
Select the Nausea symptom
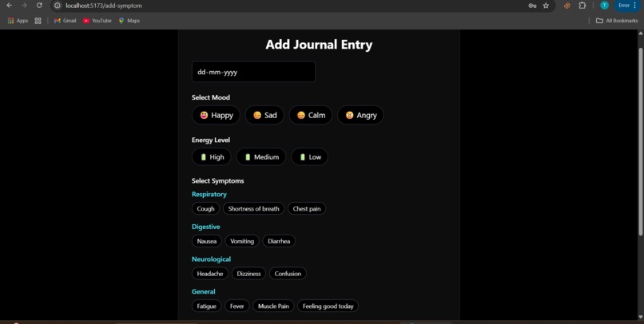[x=207, y=241]
